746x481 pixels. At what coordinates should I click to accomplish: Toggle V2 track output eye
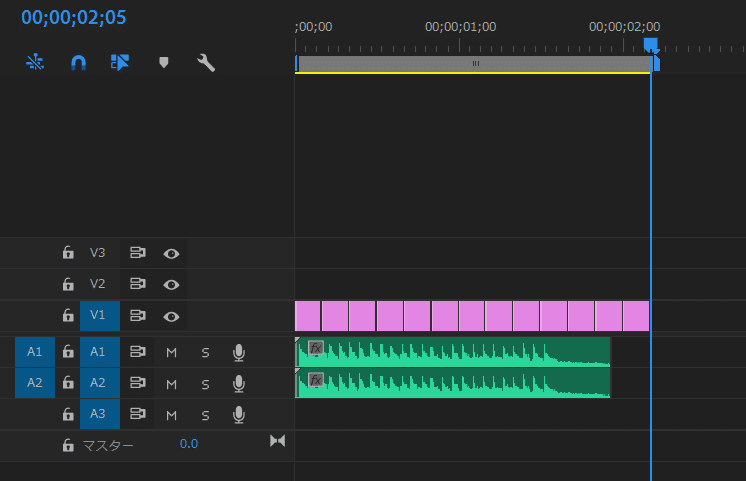click(x=171, y=285)
